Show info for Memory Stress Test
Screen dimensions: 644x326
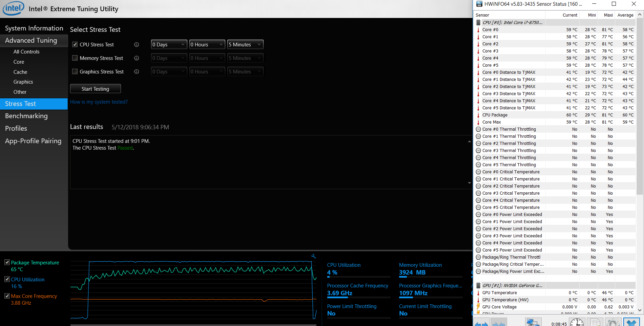pyautogui.click(x=137, y=58)
